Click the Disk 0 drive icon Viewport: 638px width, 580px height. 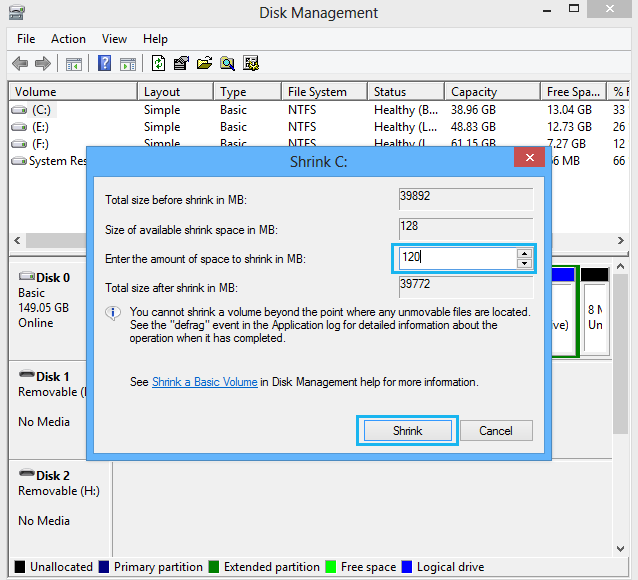[27, 276]
